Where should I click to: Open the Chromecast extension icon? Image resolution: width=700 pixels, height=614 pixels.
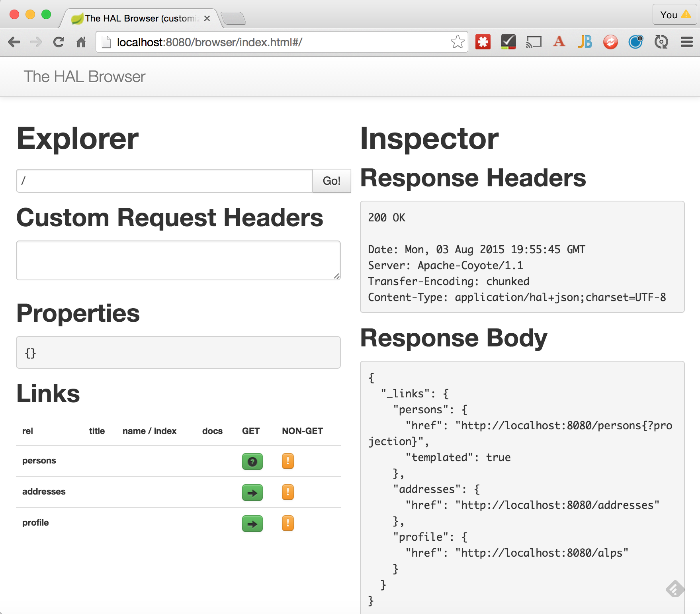click(x=534, y=42)
